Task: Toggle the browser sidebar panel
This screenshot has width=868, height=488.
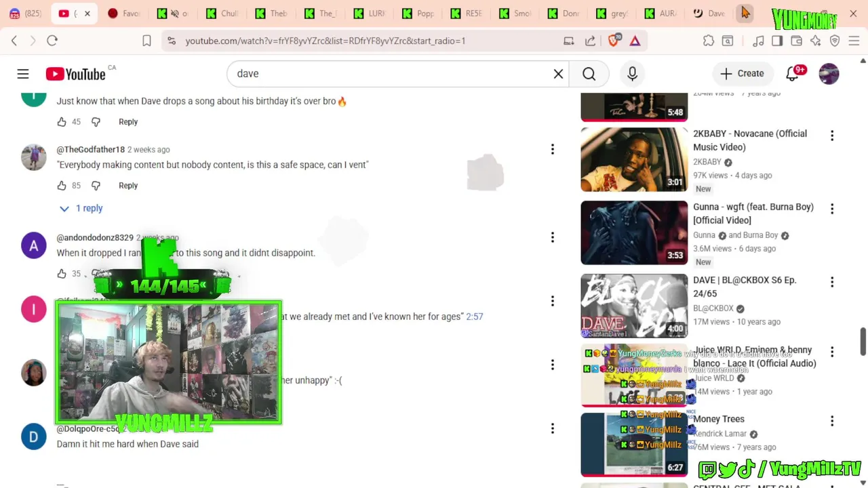Action: tap(777, 41)
